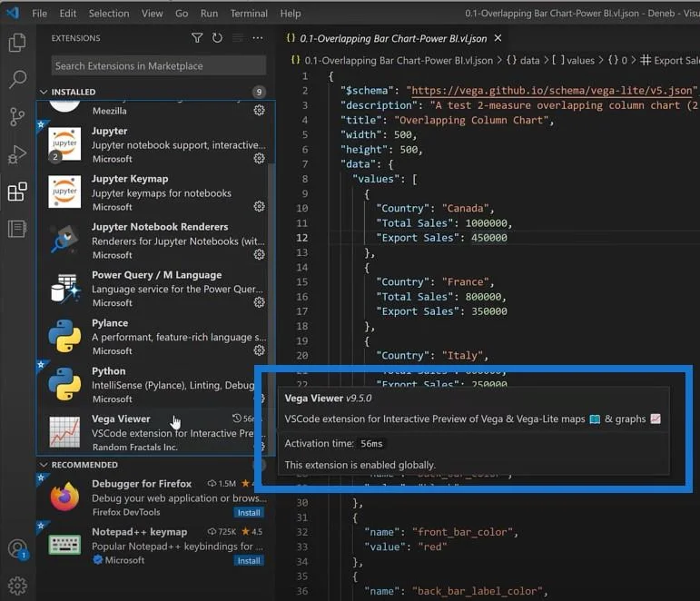Close the Overlapping Bar Chart editor tab
Screen dimensions: 700x601
[498, 38]
